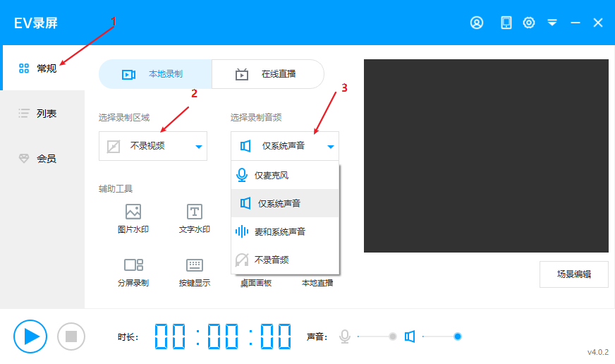Viewport: 615px width, 364px height.
Task: Click the EV录屏 title text
Action: tap(36, 23)
